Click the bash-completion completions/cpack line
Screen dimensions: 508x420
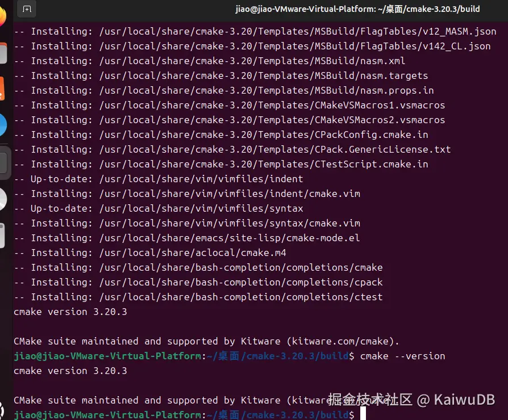click(198, 283)
